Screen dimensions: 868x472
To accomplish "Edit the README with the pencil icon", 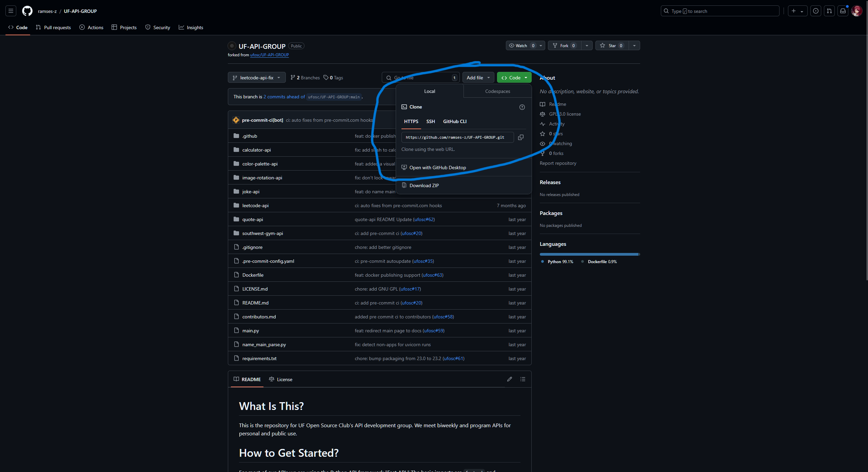I will pyautogui.click(x=510, y=379).
